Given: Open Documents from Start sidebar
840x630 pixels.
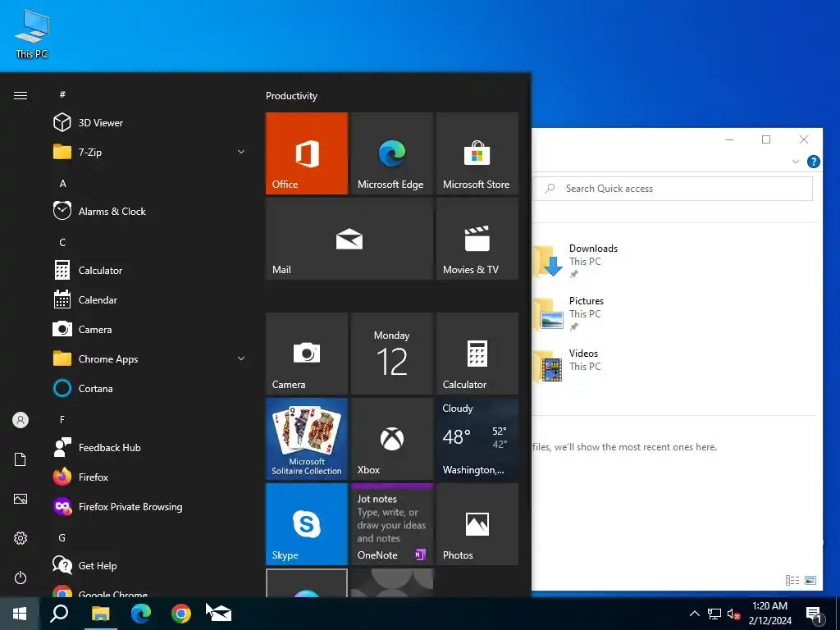Looking at the screenshot, I should [21, 459].
